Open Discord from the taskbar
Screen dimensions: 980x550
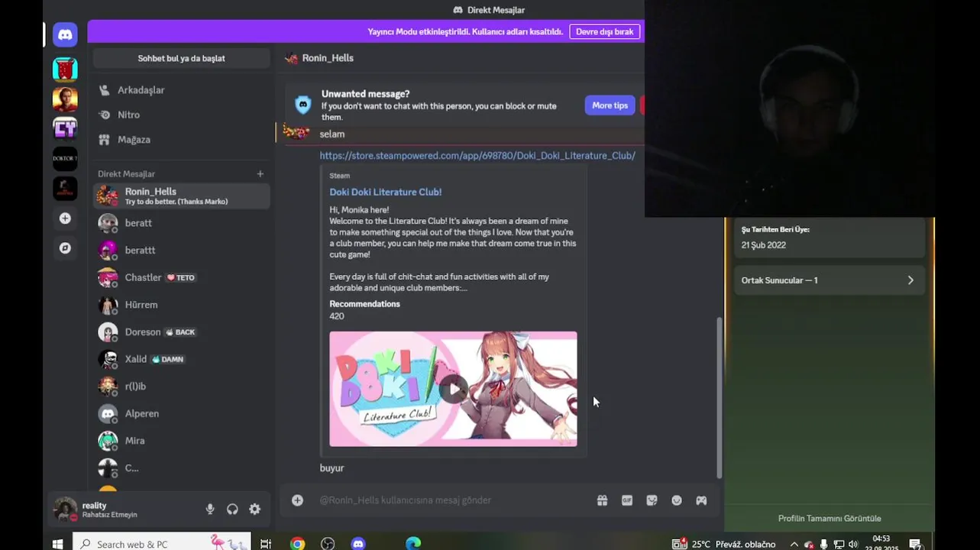(358, 544)
